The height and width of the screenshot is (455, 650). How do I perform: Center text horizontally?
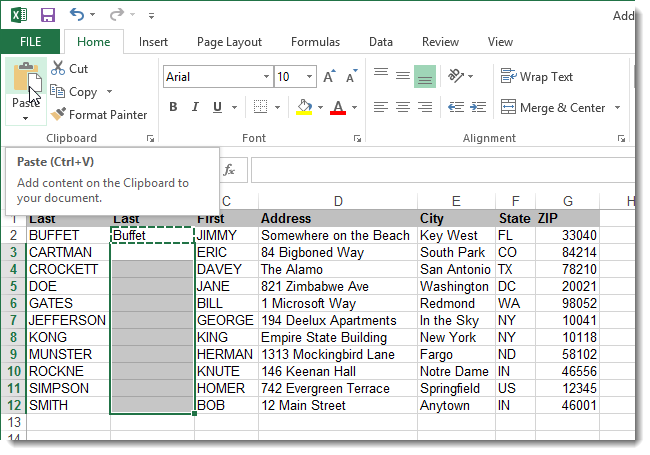pos(403,107)
